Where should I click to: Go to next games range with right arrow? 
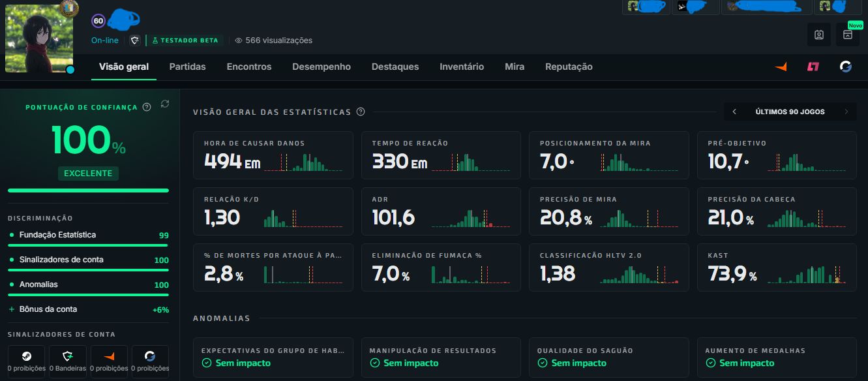pyautogui.click(x=846, y=112)
